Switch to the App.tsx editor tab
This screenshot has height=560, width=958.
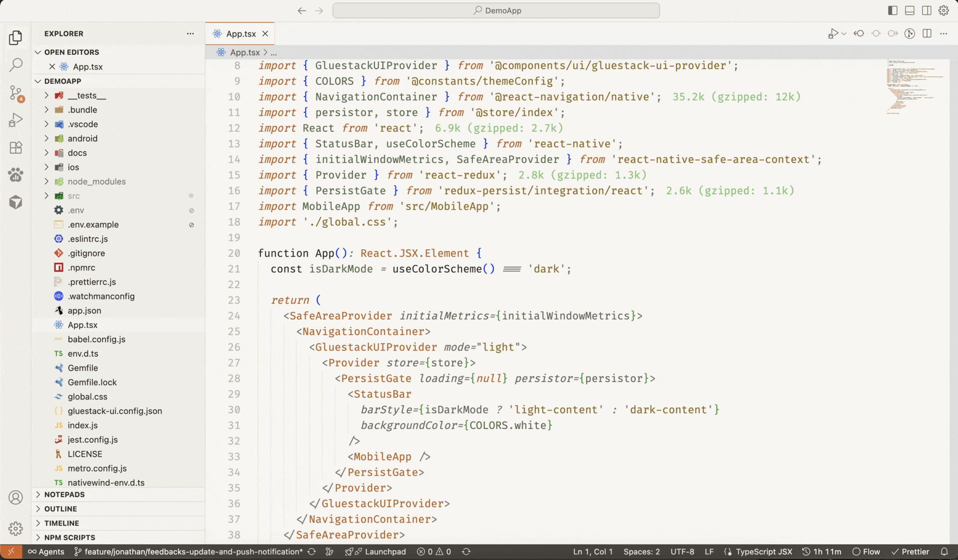coord(240,33)
